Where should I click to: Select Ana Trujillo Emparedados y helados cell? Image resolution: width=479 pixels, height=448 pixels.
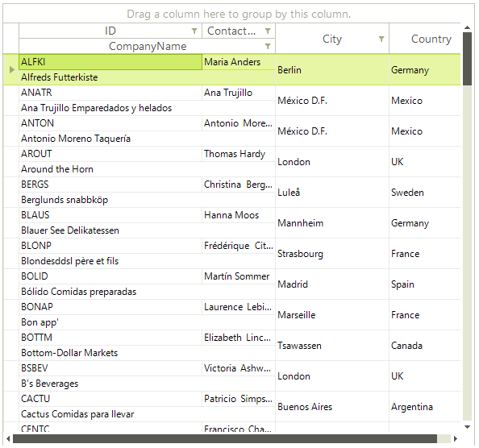[147, 108]
